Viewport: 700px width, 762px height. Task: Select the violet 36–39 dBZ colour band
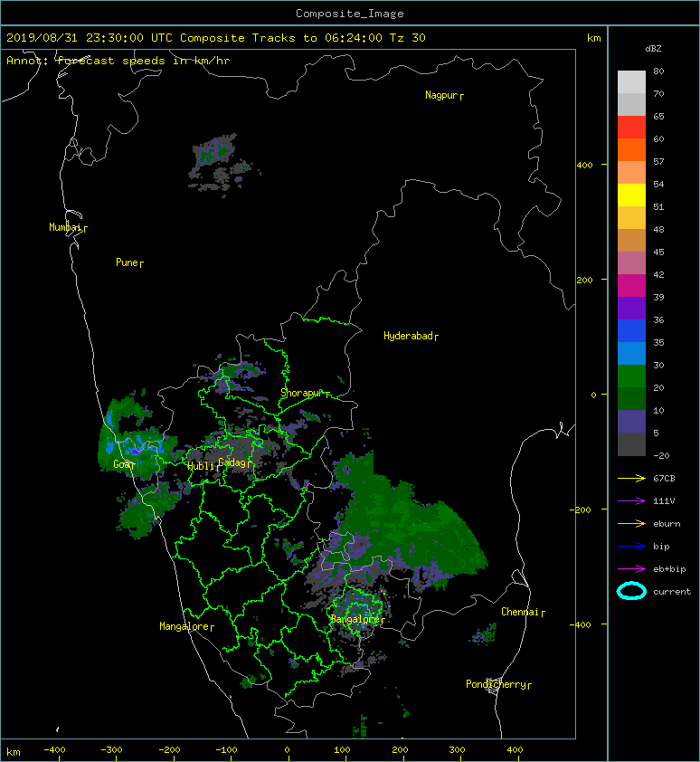tap(631, 308)
